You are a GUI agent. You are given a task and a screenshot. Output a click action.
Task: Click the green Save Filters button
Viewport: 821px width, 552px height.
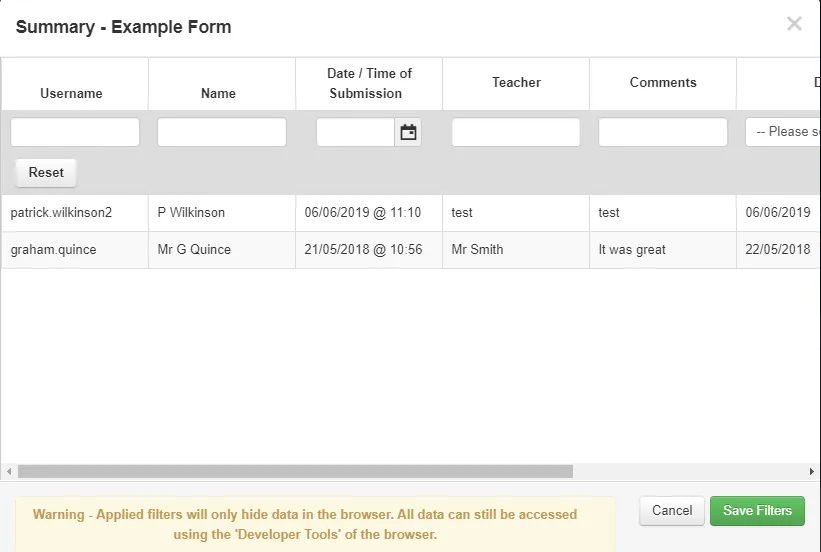coord(757,511)
